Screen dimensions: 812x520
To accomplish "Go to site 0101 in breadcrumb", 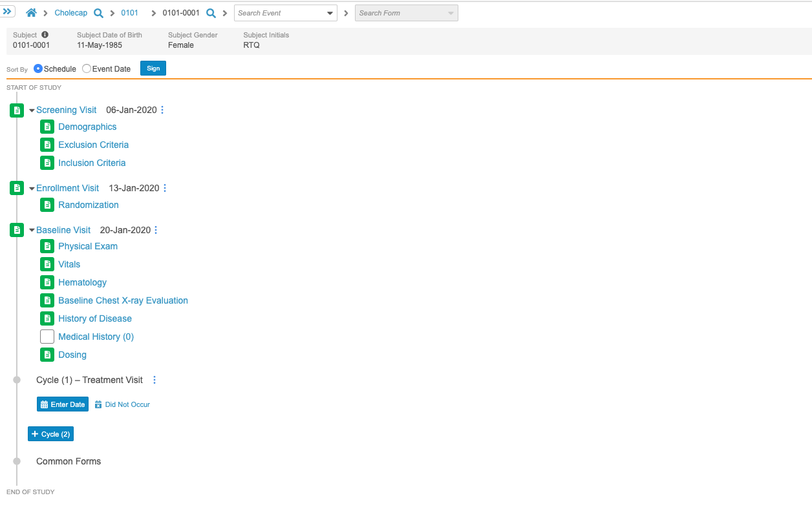I will click(129, 13).
